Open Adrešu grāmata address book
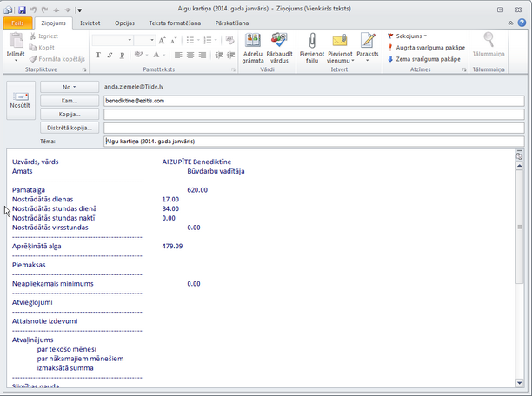532x396 pixels. (253, 48)
